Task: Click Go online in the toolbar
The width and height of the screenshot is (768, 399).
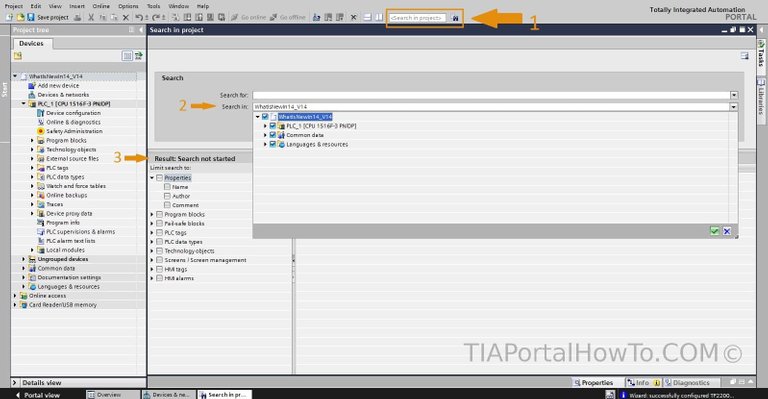Action: click(248, 17)
